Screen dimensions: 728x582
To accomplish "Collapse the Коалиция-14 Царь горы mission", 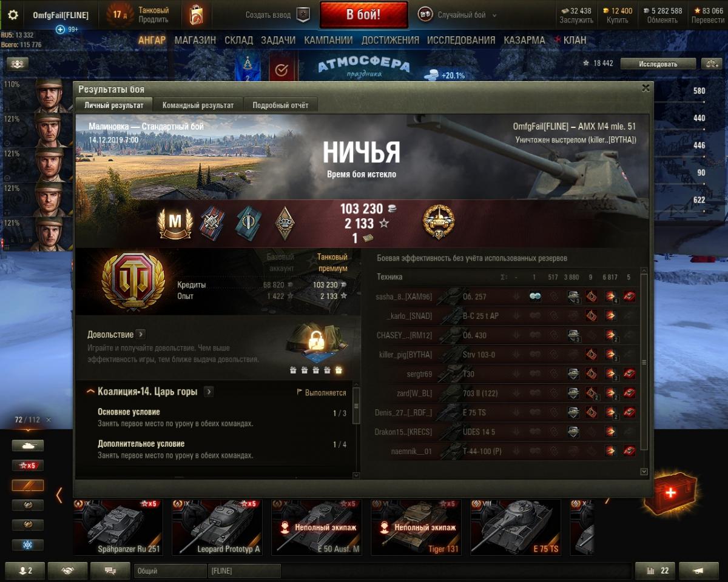I will pos(90,392).
